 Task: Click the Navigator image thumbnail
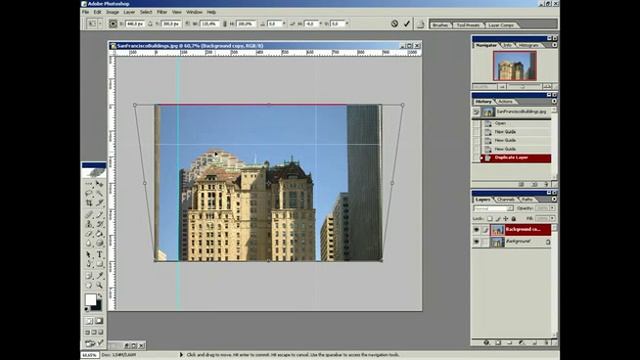coord(515,66)
